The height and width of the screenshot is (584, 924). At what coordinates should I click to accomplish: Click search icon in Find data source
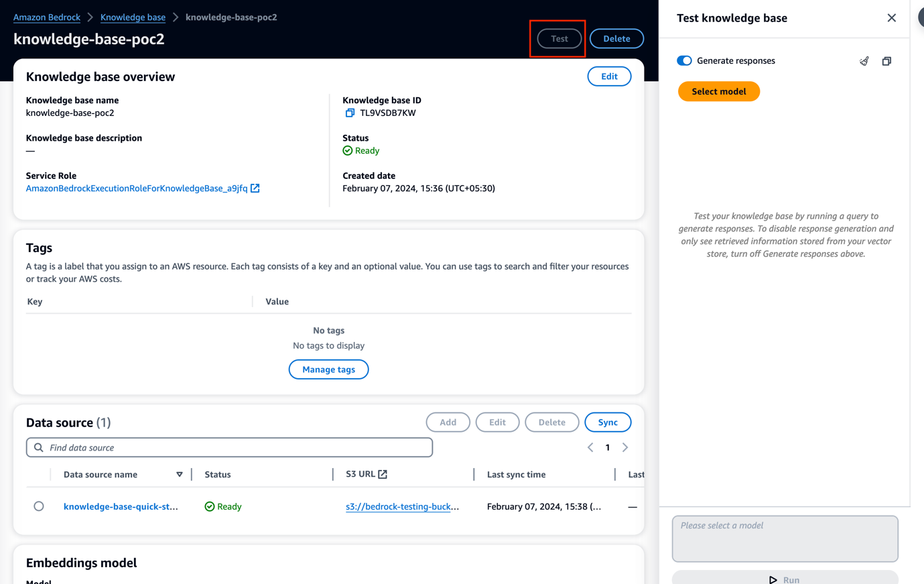39,447
